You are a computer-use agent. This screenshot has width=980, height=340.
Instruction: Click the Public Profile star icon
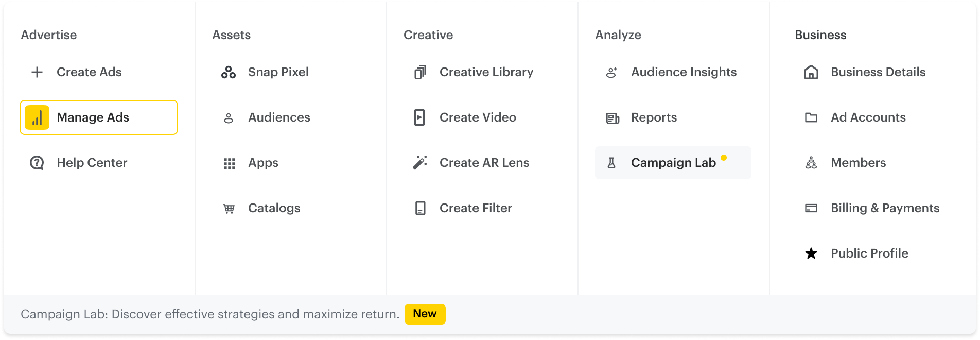click(811, 253)
